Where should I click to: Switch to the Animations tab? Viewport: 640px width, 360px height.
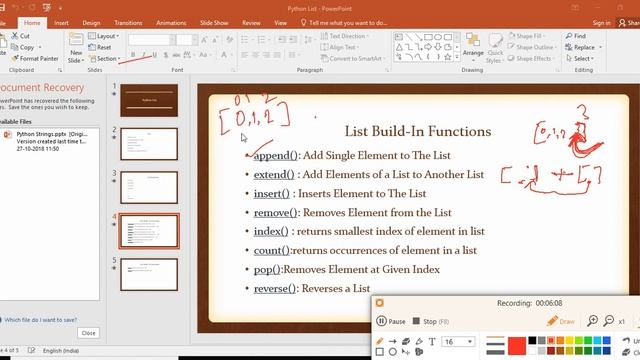(x=171, y=23)
